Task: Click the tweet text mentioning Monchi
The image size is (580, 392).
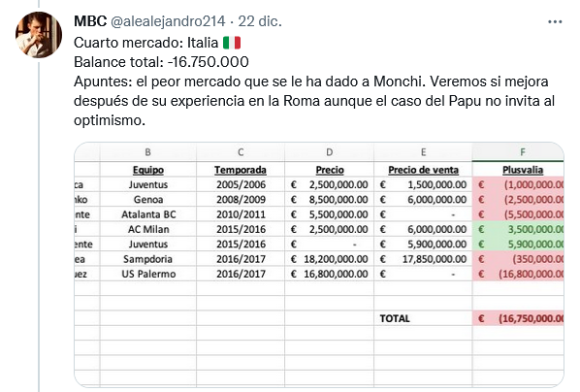Action: point(314,101)
